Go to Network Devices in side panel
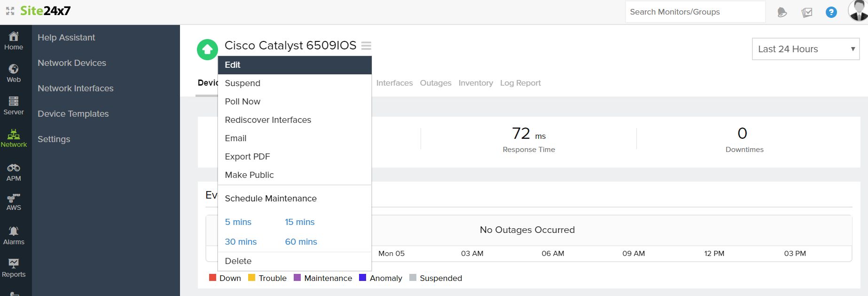 pyautogui.click(x=72, y=63)
